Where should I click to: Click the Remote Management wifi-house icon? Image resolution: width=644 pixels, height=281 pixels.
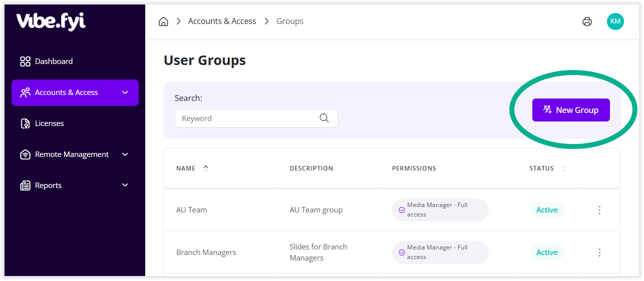[x=25, y=154]
